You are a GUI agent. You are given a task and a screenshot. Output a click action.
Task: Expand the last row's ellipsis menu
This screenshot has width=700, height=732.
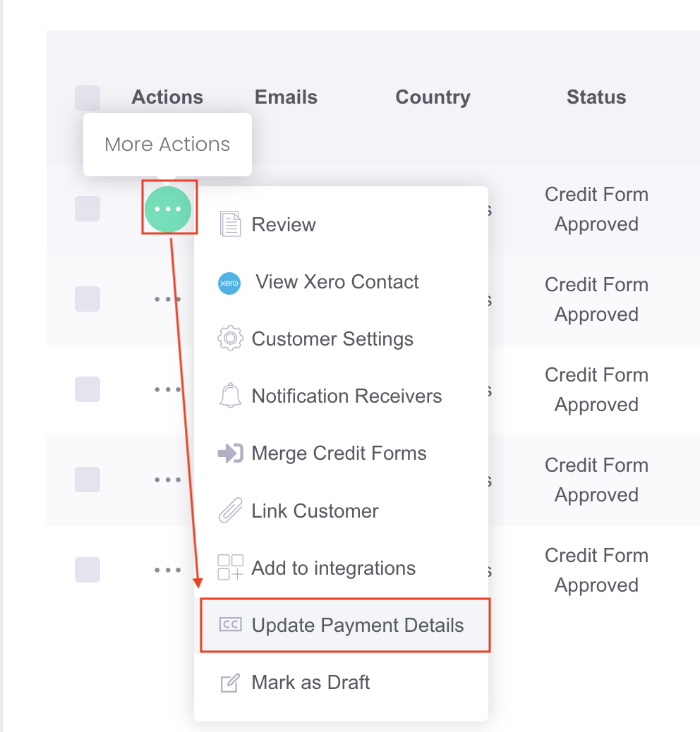pyautogui.click(x=167, y=570)
